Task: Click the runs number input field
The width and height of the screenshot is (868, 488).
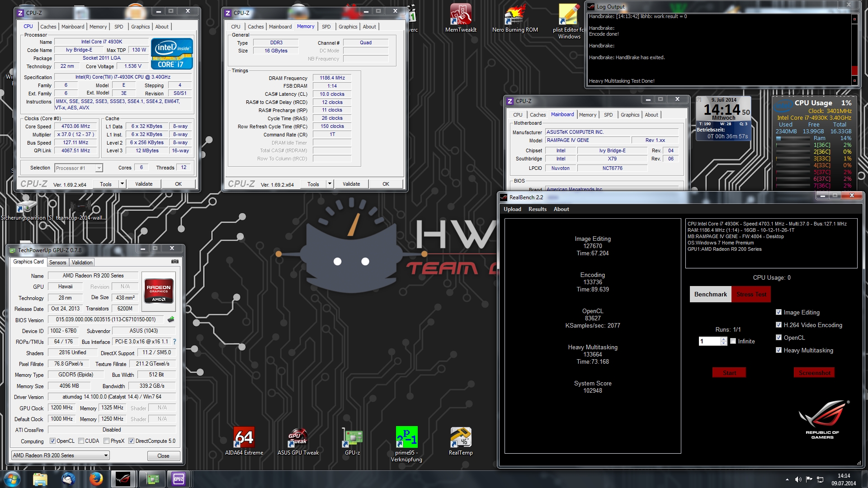Action: coord(710,341)
